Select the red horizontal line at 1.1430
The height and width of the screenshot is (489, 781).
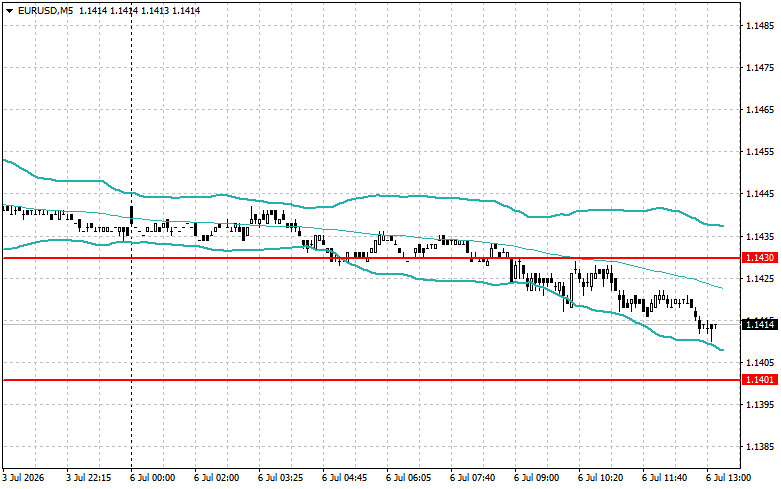[x=372, y=258]
